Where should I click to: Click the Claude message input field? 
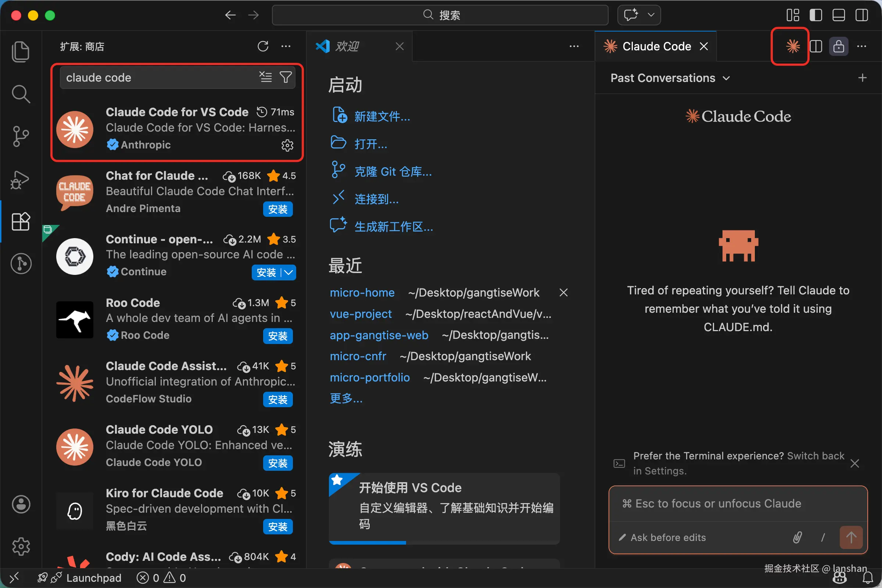click(738, 503)
